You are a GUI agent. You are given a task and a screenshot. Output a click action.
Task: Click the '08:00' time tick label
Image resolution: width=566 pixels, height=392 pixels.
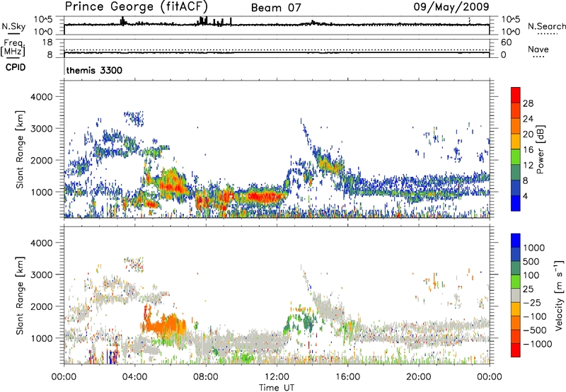(x=206, y=377)
